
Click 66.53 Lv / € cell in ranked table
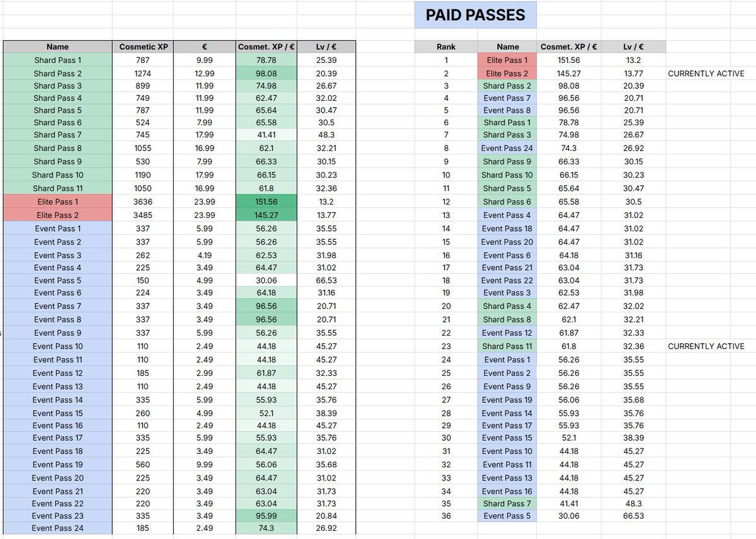[633, 516]
